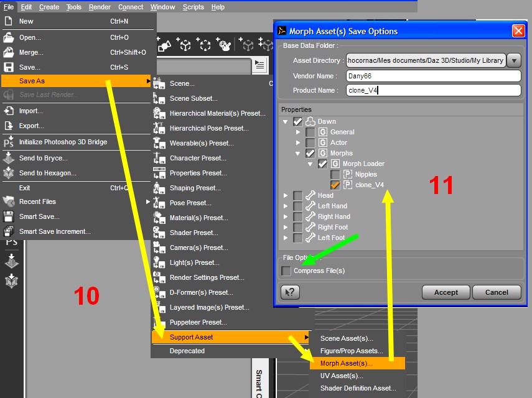Screen dimensions: 532x398
Task: Choose Shader Definition Asset... entry
Action: point(357,388)
